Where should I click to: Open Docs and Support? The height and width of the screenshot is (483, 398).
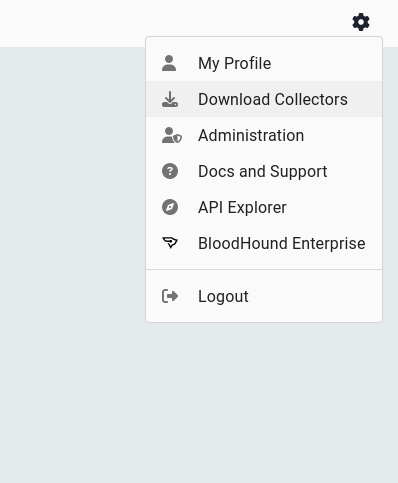click(x=264, y=171)
